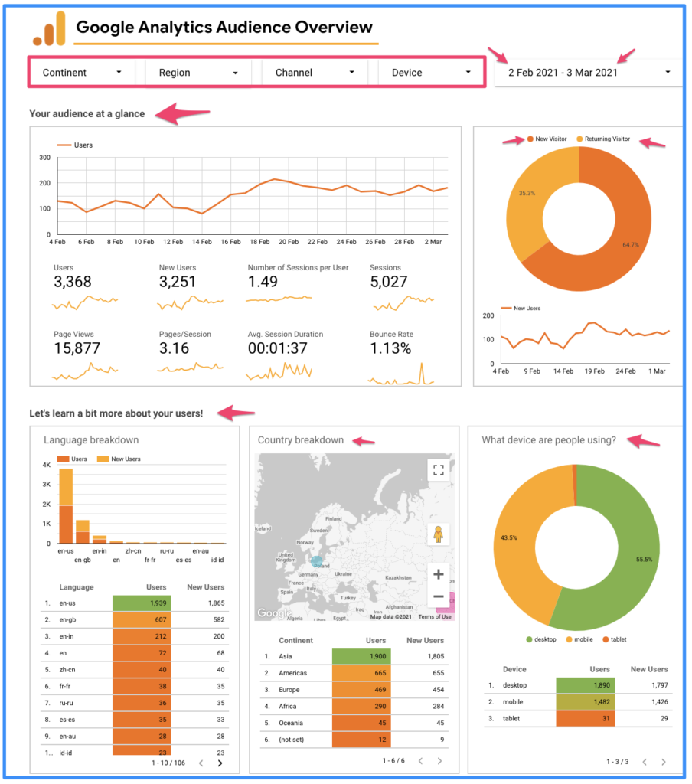692x784 pixels.
Task: Click the Bounce Rate value 1.13%
Action: point(390,348)
